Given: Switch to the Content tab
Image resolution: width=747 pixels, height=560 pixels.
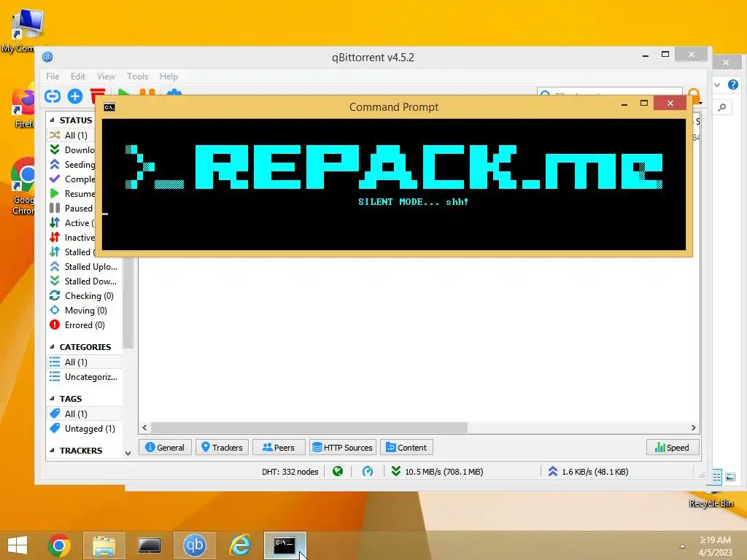Looking at the screenshot, I should pyautogui.click(x=406, y=447).
